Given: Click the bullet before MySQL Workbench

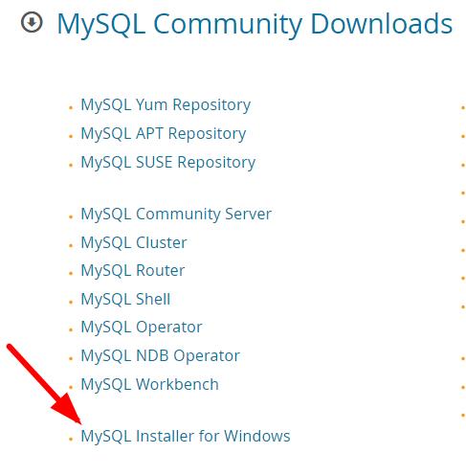Looking at the screenshot, I should coord(71,388).
